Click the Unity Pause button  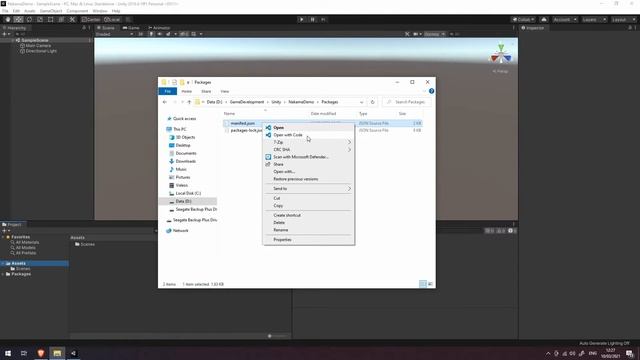tap(312, 19)
